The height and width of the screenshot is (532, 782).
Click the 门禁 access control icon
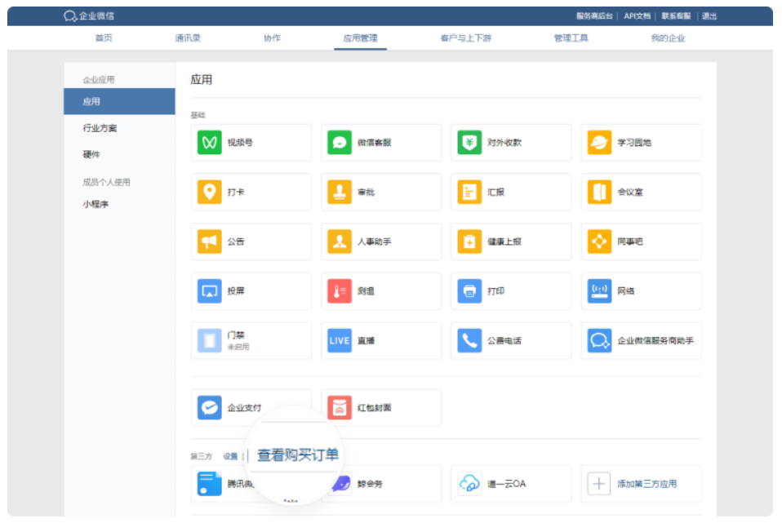(x=210, y=341)
